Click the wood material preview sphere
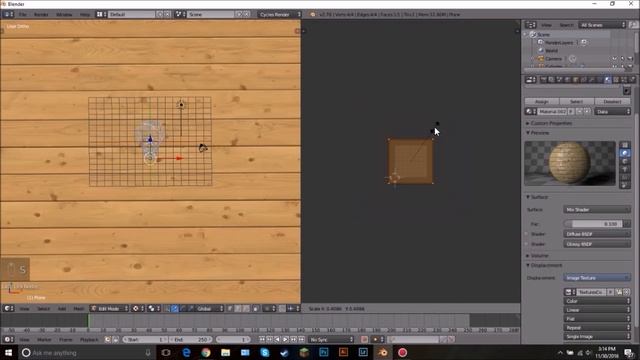Screen dimensions: 640x360 coord(570,162)
